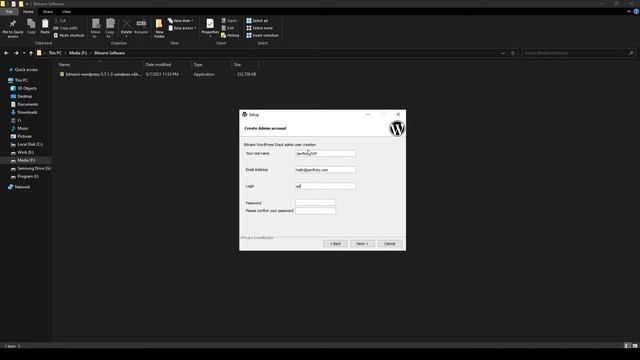This screenshot has width=640, height=360.
Task: Open the Properties icon in the ribbon
Action: click(210, 27)
